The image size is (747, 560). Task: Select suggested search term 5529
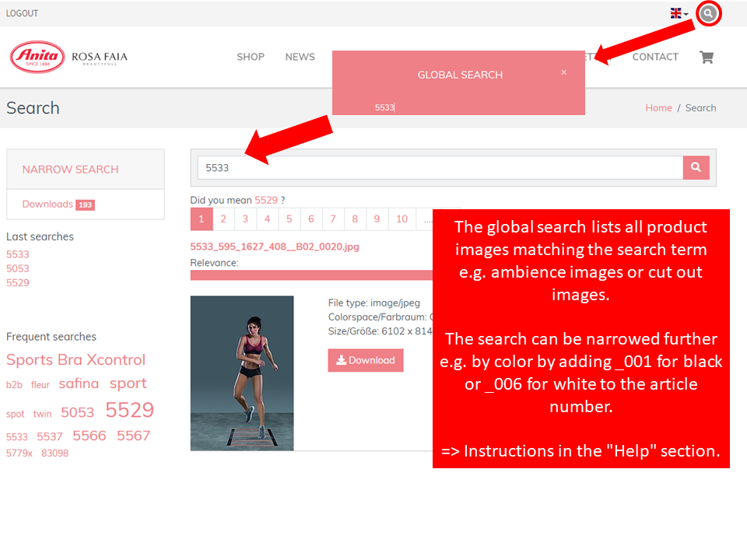click(266, 200)
